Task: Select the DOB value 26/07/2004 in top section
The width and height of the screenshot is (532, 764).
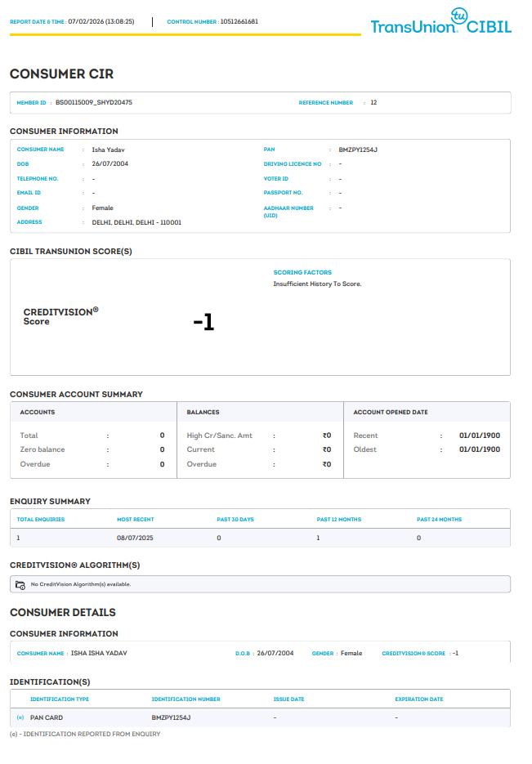Action: (x=110, y=163)
